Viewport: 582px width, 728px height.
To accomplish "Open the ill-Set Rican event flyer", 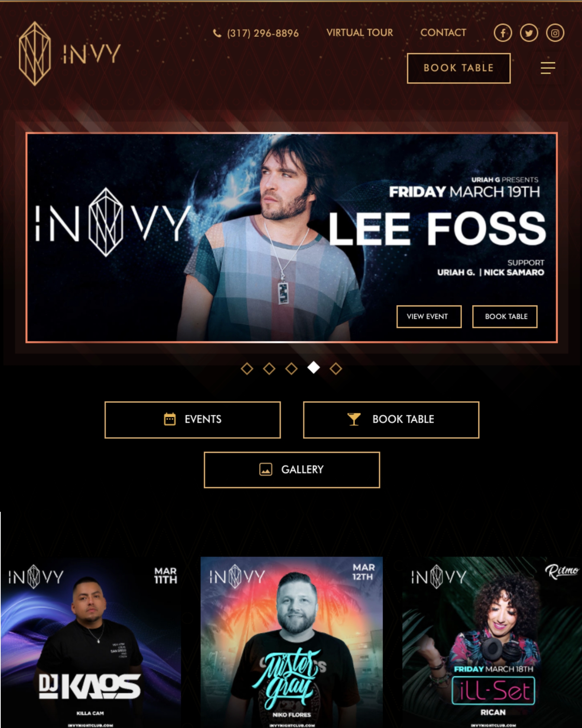I will [492, 642].
